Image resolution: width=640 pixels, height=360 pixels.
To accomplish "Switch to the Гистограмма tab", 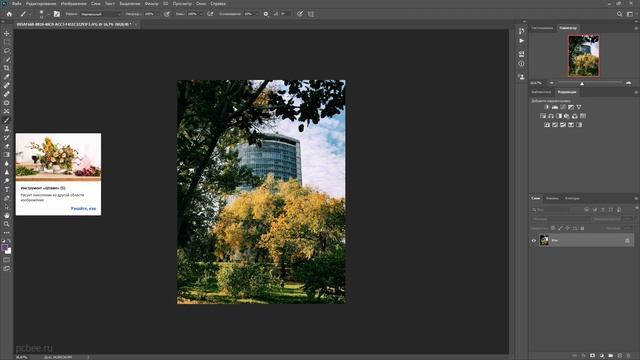I will (x=542, y=28).
